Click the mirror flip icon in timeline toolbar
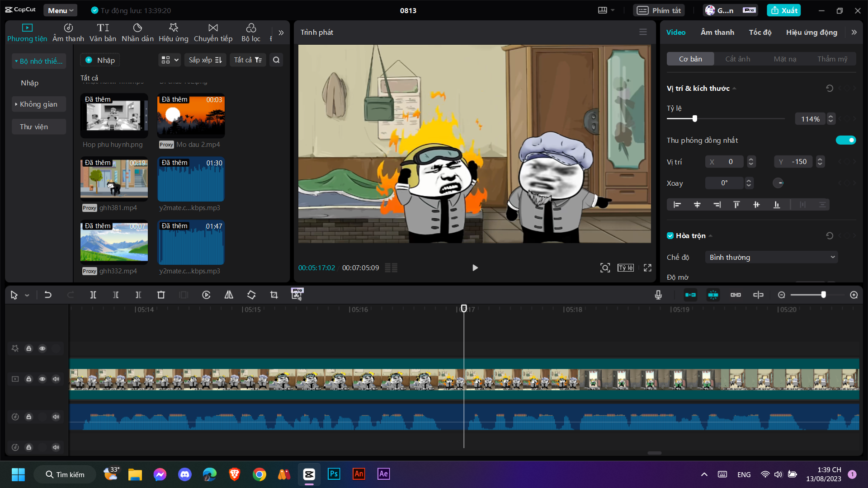 pyautogui.click(x=229, y=295)
